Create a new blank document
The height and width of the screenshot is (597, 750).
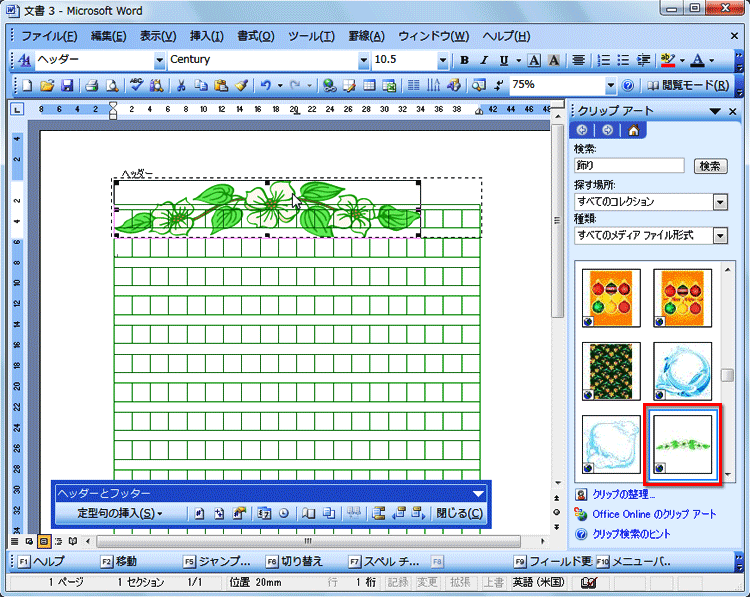point(27,86)
